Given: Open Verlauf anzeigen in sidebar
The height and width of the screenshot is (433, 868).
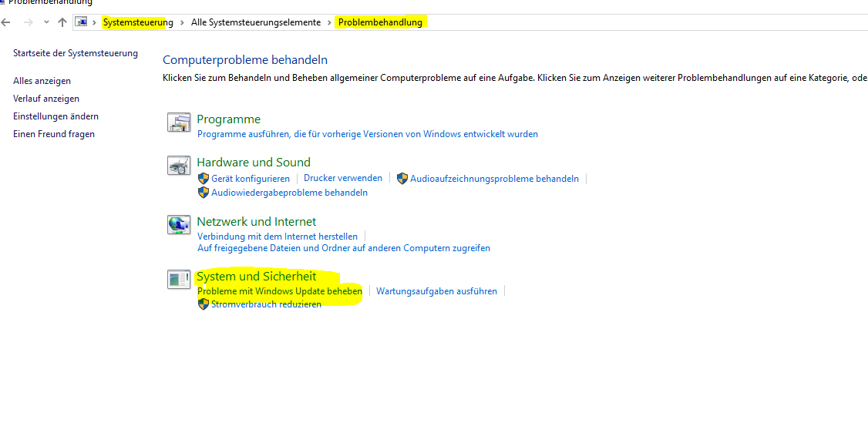Looking at the screenshot, I should (46, 99).
